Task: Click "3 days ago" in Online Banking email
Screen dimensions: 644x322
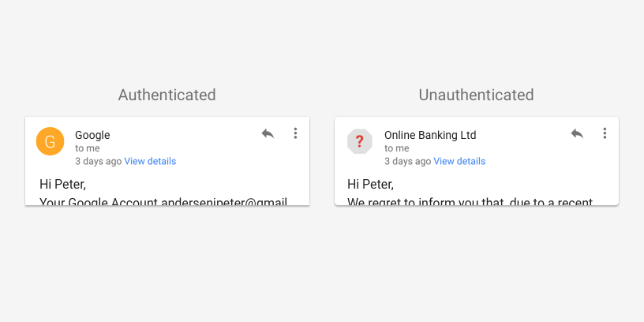Action: pyautogui.click(x=407, y=161)
